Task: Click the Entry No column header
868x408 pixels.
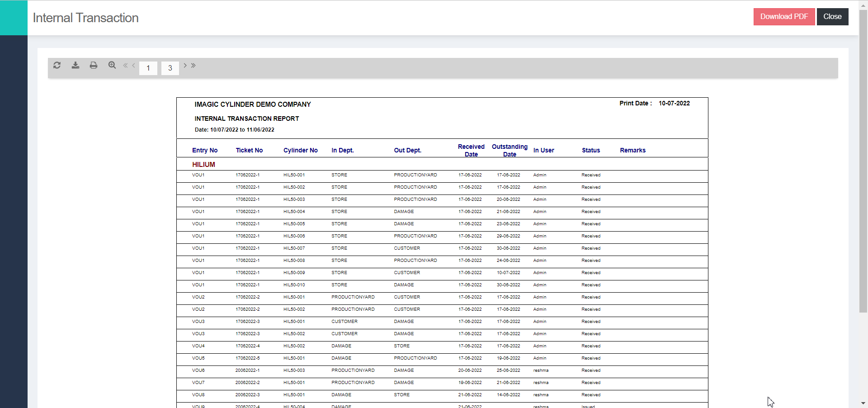Action: pyautogui.click(x=205, y=150)
